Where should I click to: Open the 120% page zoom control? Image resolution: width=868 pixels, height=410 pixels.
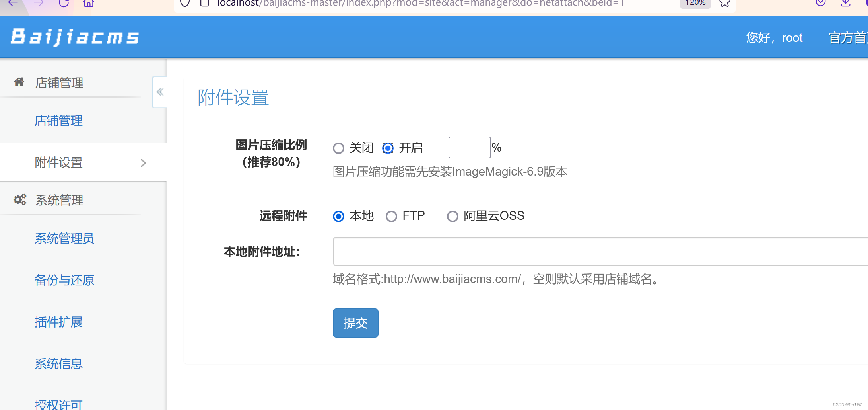click(x=695, y=2)
